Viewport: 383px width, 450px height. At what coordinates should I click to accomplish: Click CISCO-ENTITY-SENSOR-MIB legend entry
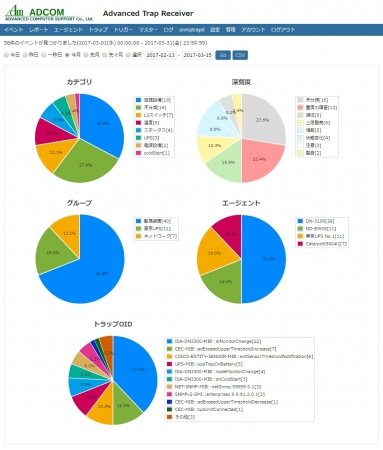coord(240,356)
